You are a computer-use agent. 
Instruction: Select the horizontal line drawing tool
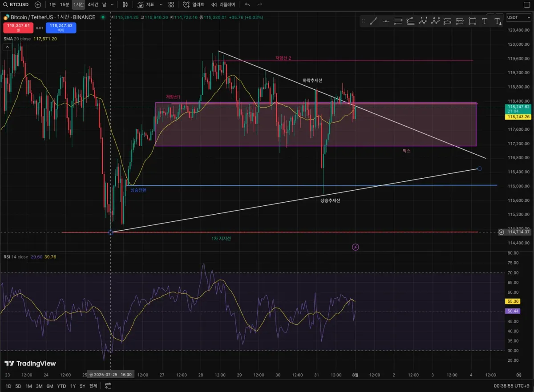[x=386, y=21]
